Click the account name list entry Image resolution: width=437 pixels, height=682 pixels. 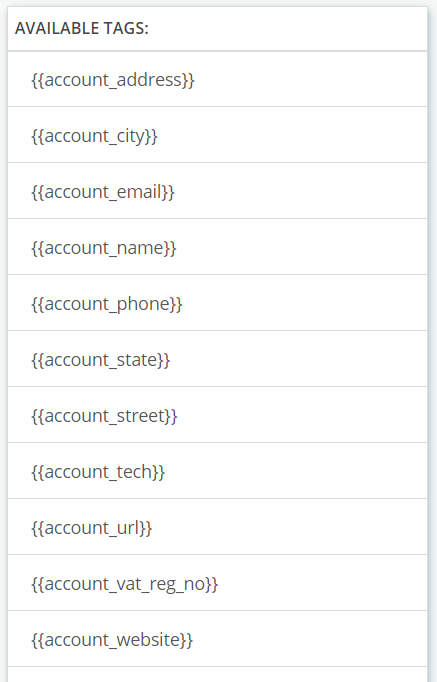(x=217, y=247)
